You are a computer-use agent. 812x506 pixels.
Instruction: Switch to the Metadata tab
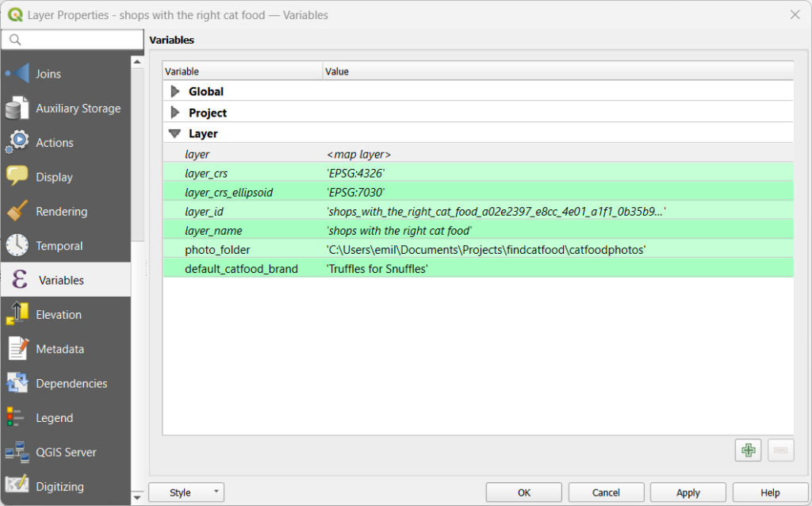click(59, 349)
